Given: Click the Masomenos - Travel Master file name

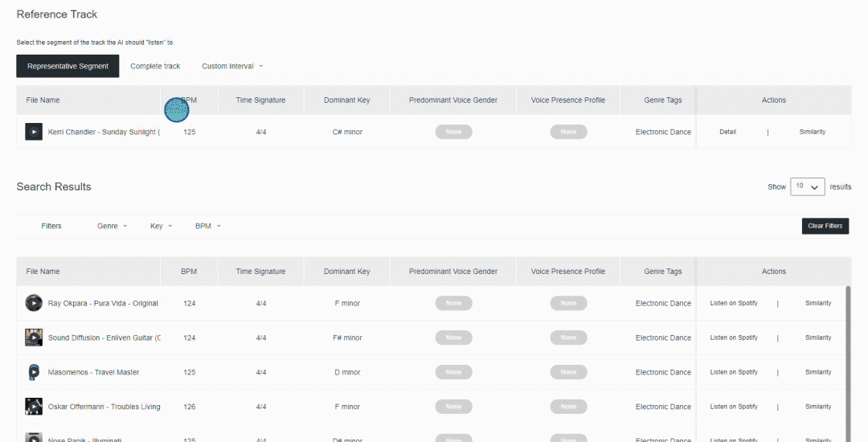Looking at the screenshot, I should [93, 372].
